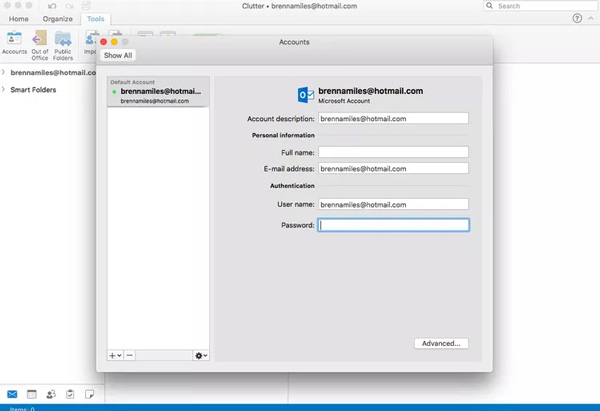
Task: Open the Home tab
Action: click(x=18, y=19)
